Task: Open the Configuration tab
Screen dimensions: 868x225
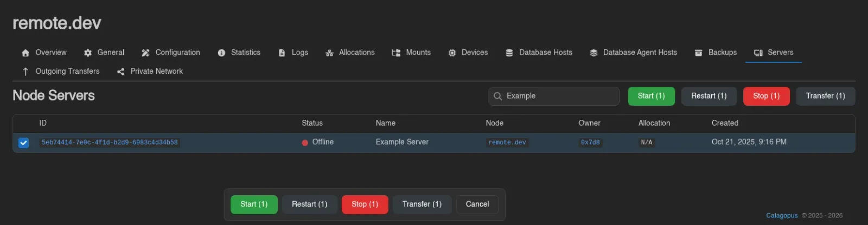Action: coord(171,53)
